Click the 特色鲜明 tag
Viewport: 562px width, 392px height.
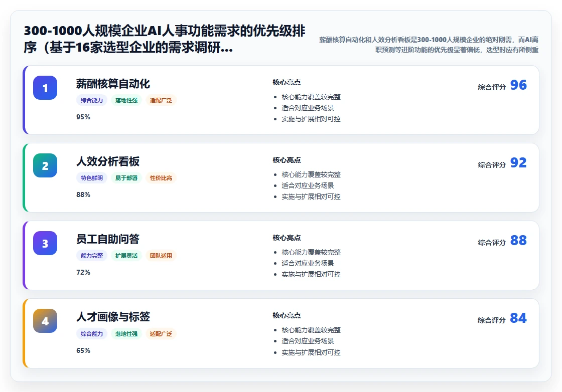point(92,178)
